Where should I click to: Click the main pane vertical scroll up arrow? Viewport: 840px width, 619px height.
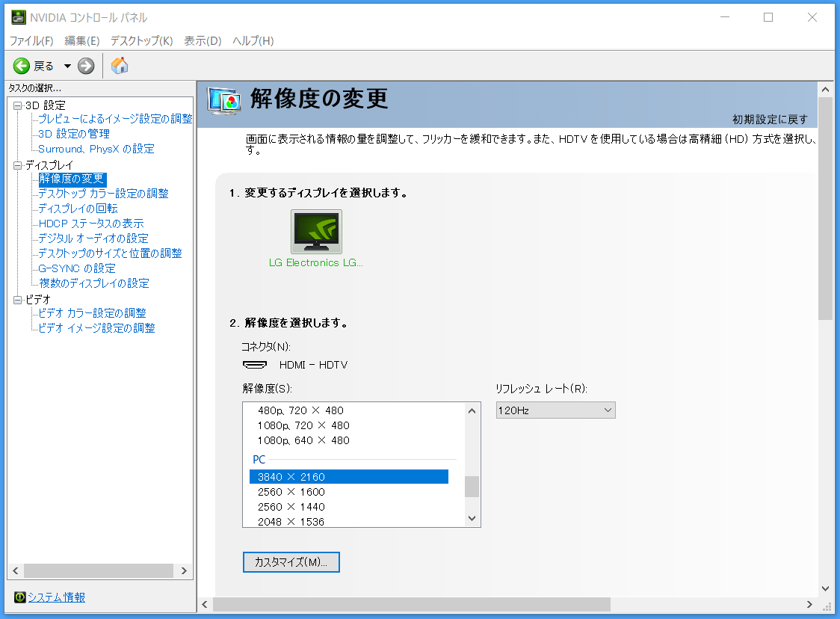[x=826, y=90]
